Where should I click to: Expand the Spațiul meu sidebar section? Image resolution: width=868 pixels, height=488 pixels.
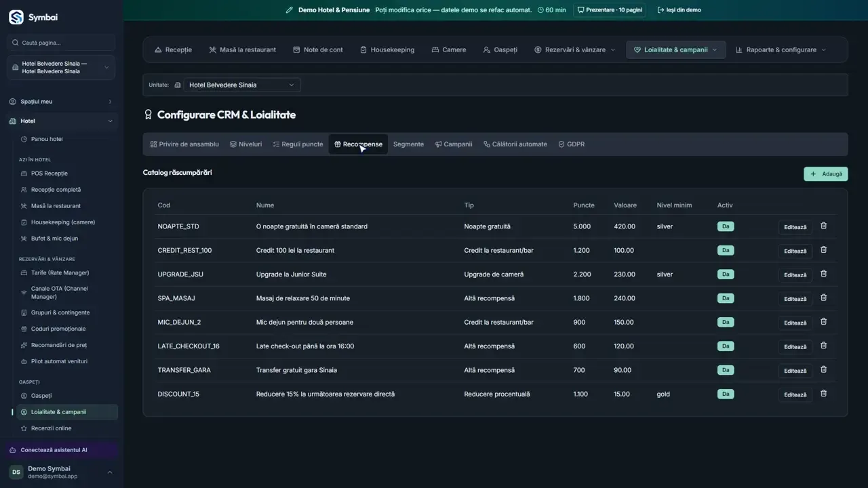click(x=62, y=102)
